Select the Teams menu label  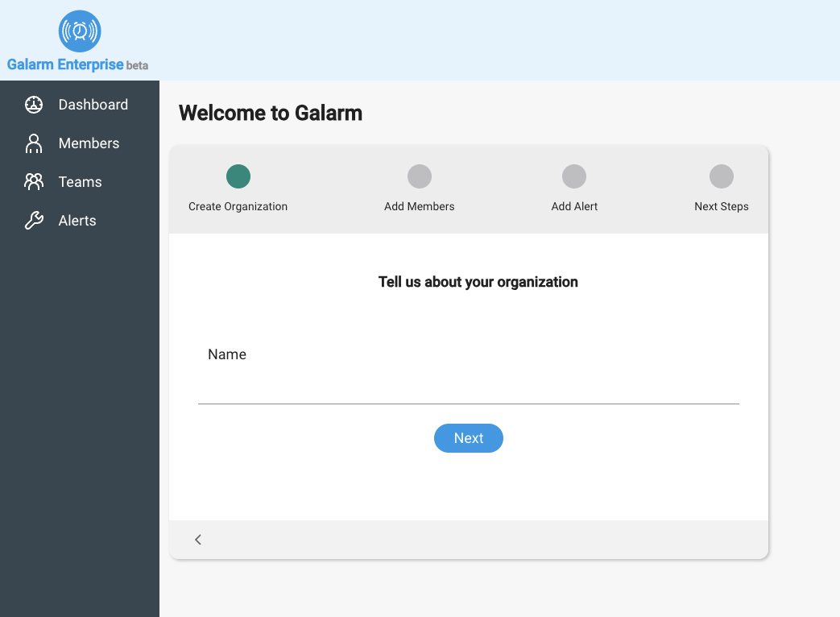pyautogui.click(x=80, y=182)
